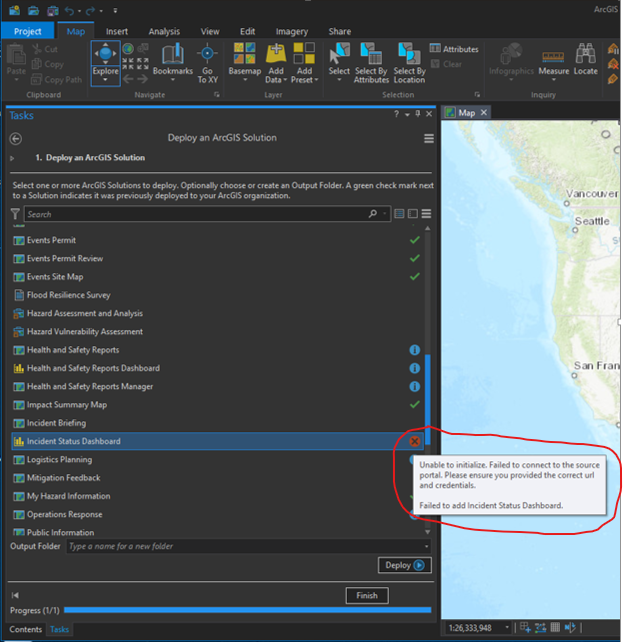The image size is (623, 642).
Task: Expand the Explore tool dropdown
Action: pos(105,80)
